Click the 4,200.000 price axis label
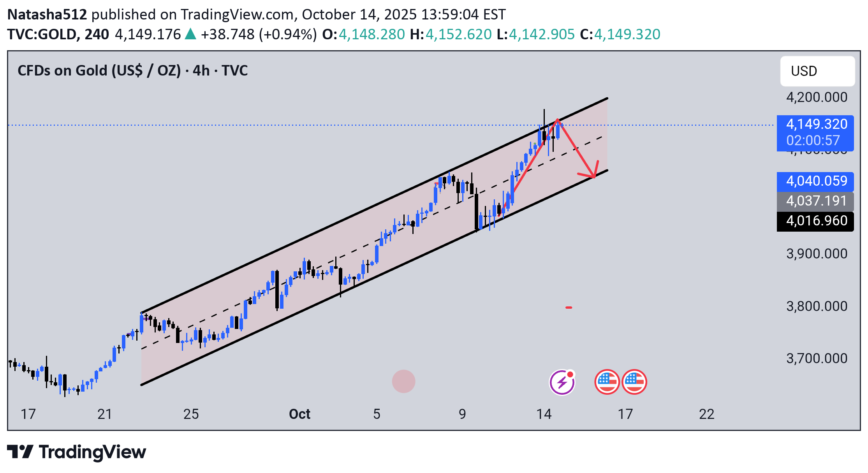The height and width of the screenshot is (473, 868). [816, 97]
